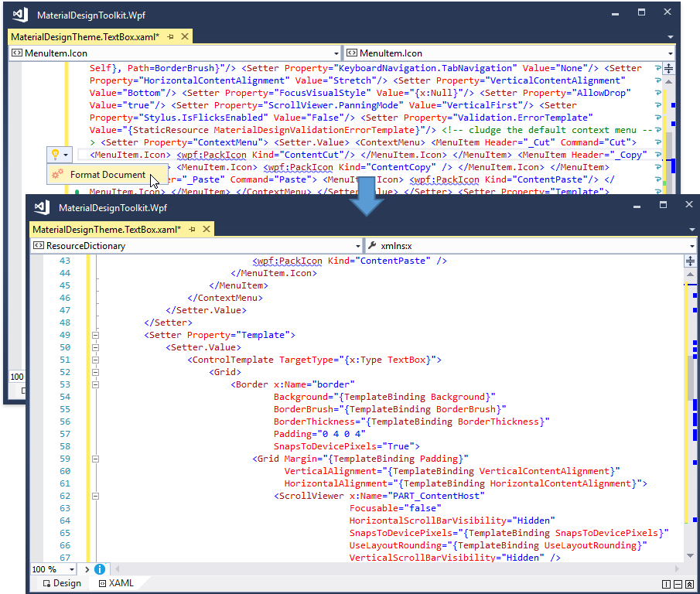700x594 pixels.
Task: Collapse Grid Margin block at line 59
Action: (x=96, y=459)
